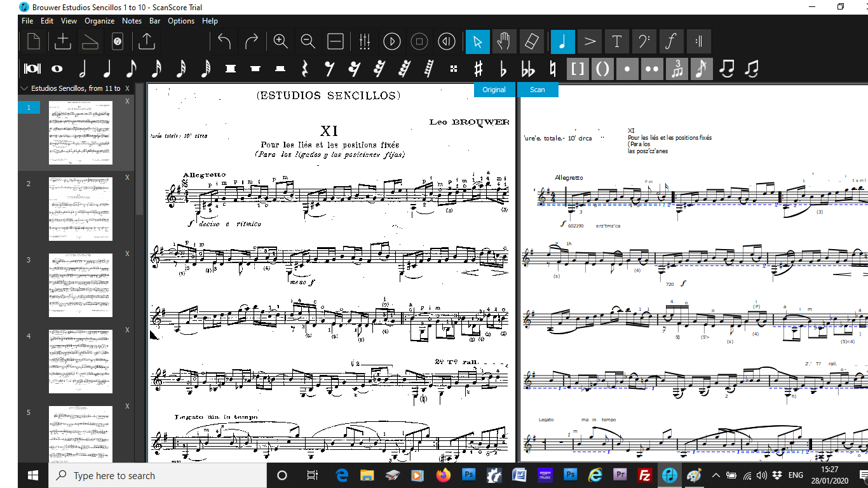This screenshot has height=488, width=868.
Task: Open the Bar menu
Action: coord(155,21)
